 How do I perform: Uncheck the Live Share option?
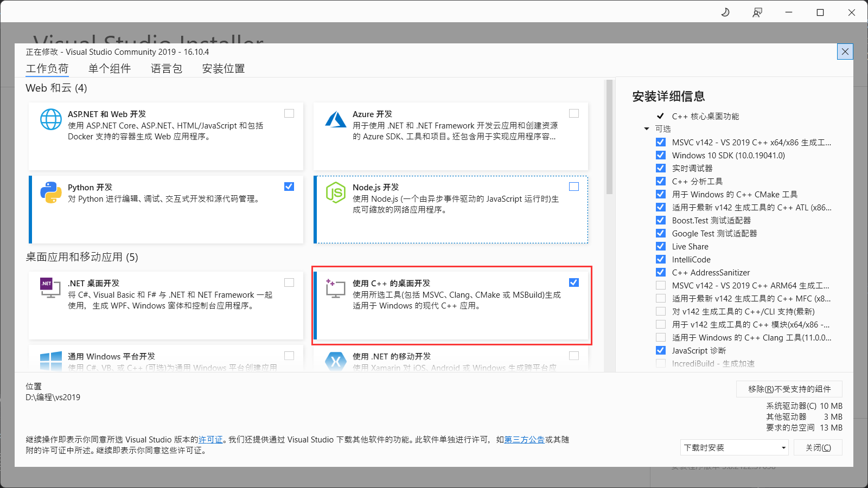point(661,246)
